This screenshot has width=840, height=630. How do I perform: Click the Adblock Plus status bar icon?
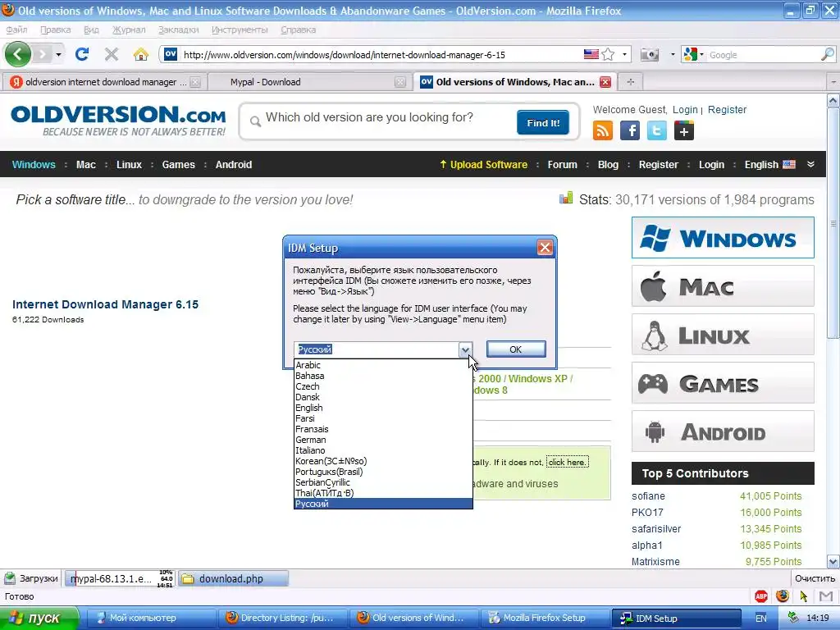click(760, 596)
